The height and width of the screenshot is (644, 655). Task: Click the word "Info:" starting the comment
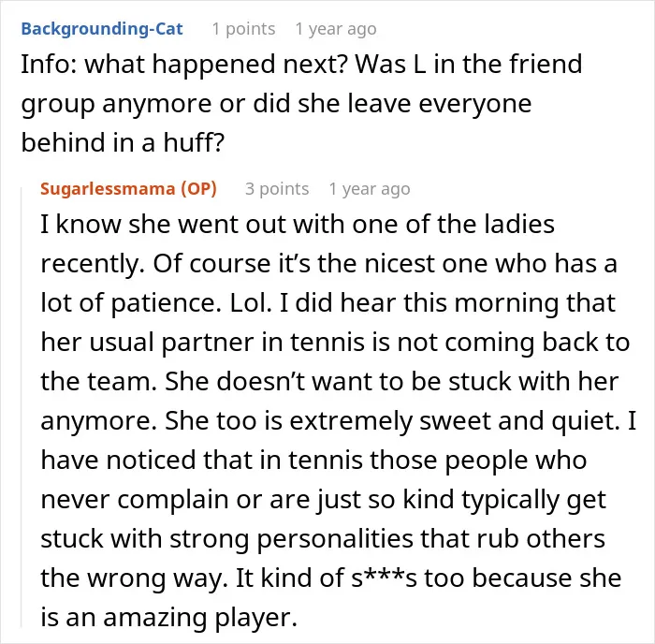tap(49, 64)
